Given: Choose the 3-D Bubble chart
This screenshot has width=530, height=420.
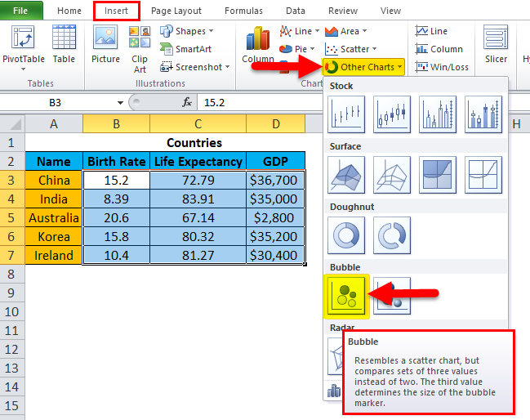Looking at the screenshot, I should 392,296.
